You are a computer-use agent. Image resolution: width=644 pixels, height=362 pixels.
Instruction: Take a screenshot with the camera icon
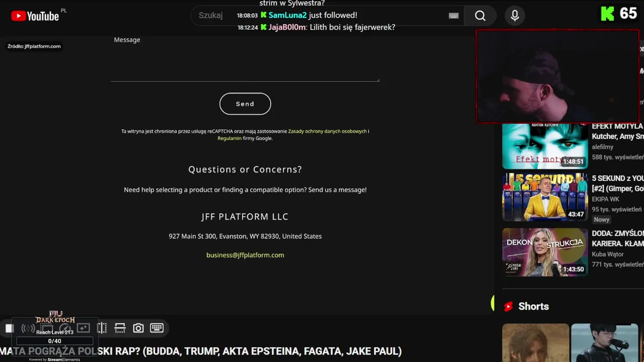138,328
